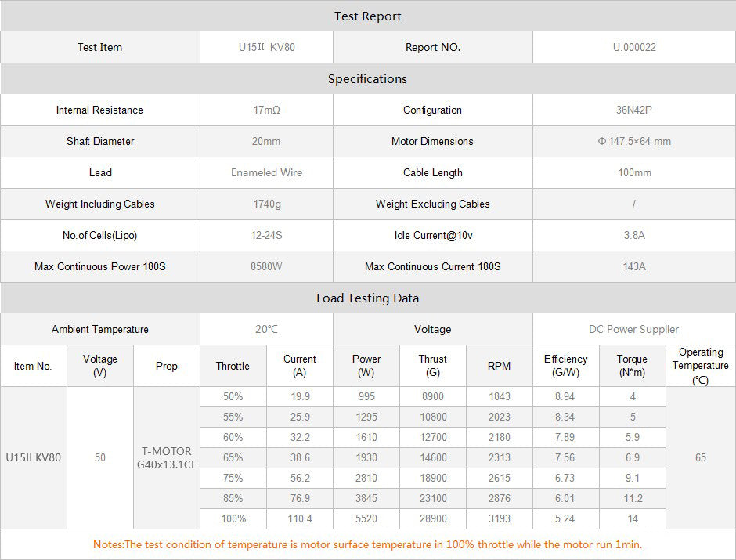
Task: Click the Throttle column header
Action: 233,366
